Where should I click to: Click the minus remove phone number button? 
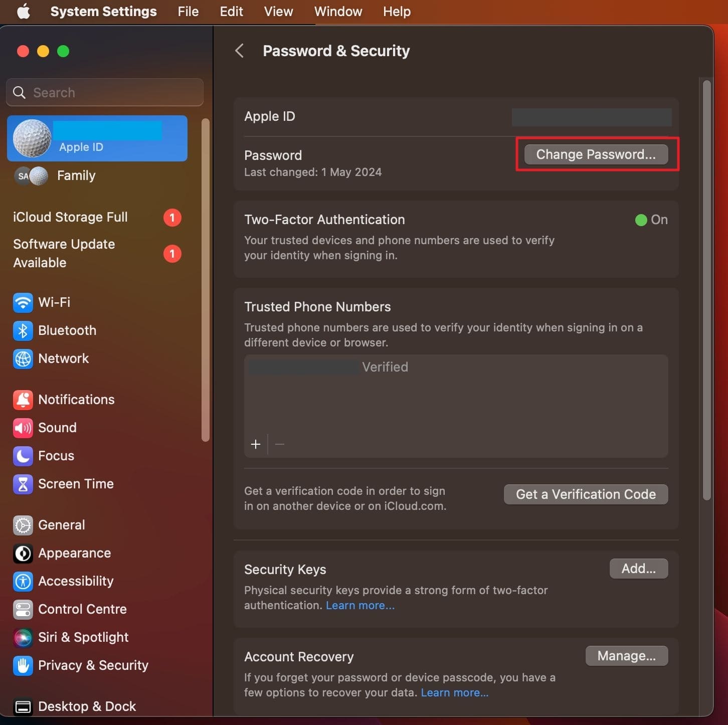click(x=280, y=444)
